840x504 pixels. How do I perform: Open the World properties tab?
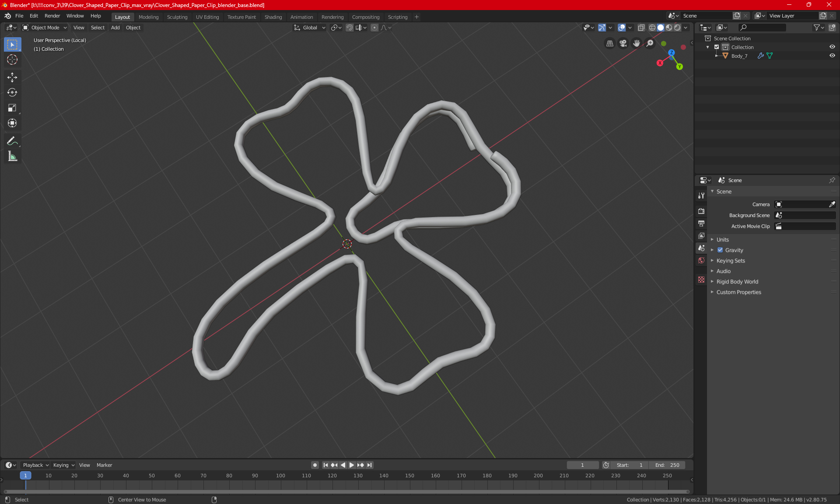701,260
